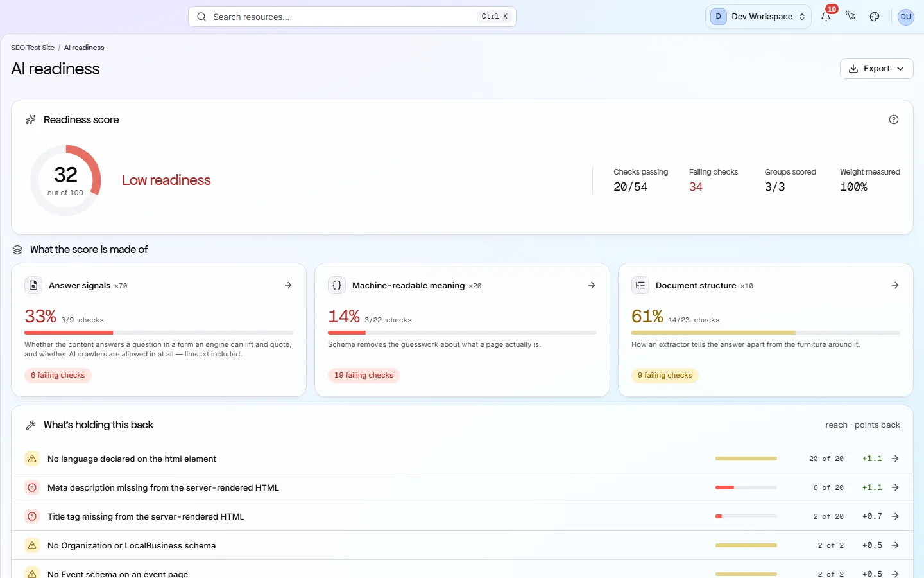Click the Readiness score help icon
924x578 pixels.
894,119
